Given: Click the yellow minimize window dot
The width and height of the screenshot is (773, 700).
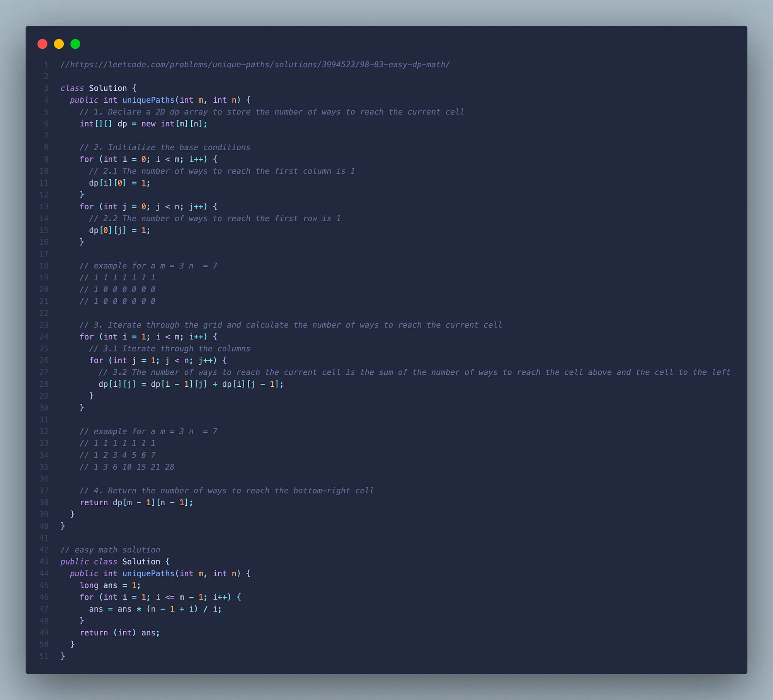Looking at the screenshot, I should coord(59,44).
